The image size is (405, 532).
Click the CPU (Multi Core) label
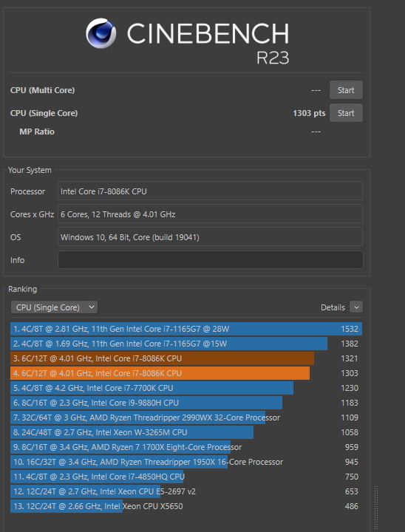coord(42,90)
